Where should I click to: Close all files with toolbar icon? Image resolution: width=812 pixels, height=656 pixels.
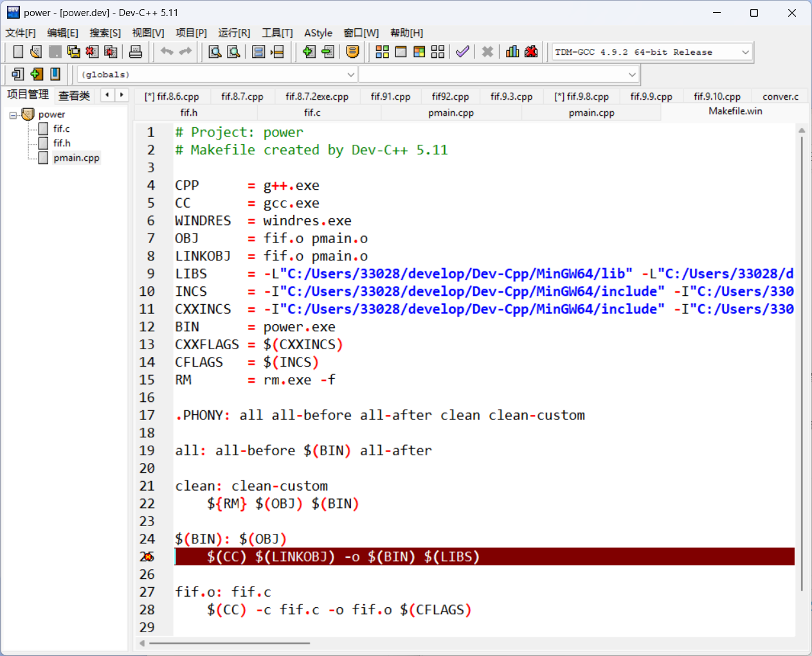111,51
